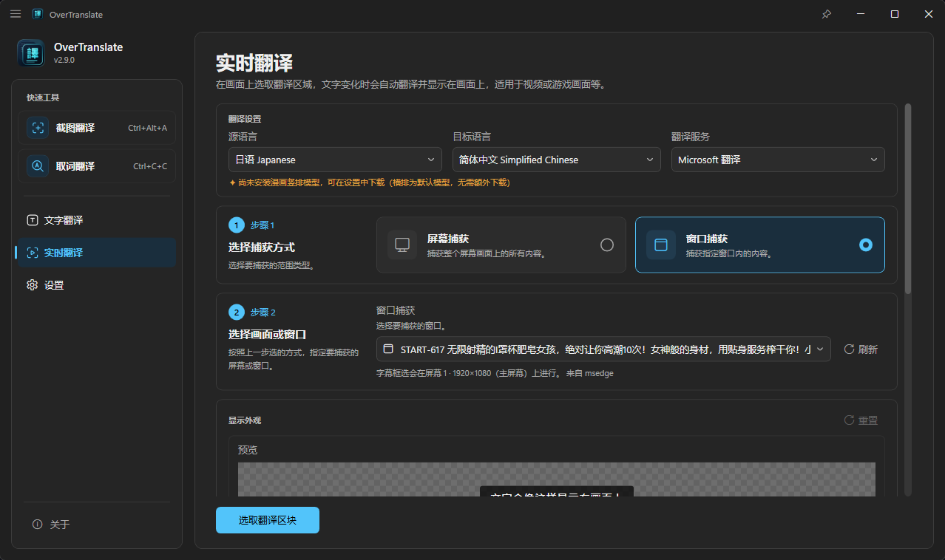Click 重置 in the 显示外观 section
The height and width of the screenshot is (560, 945).
pyautogui.click(x=861, y=420)
